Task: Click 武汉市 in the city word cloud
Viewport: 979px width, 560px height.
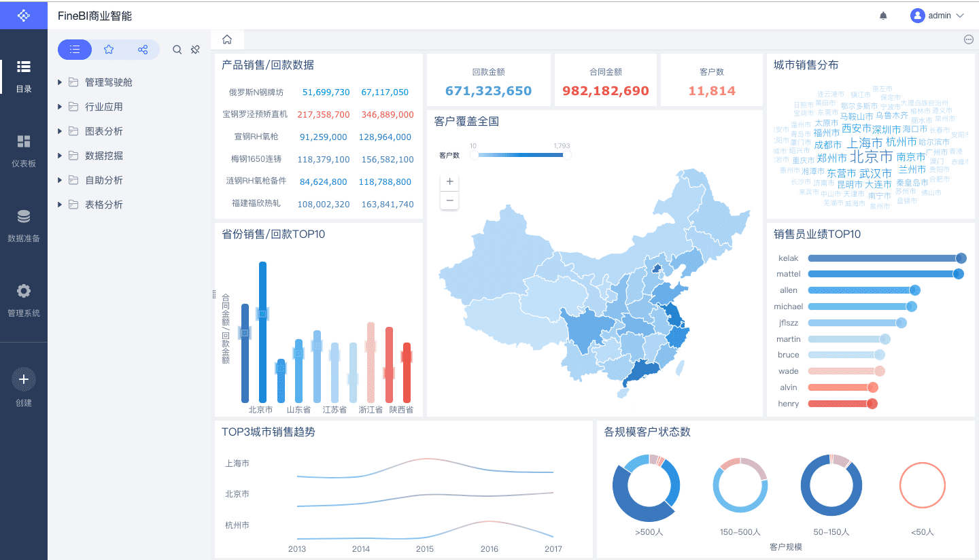Action: pos(876,174)
